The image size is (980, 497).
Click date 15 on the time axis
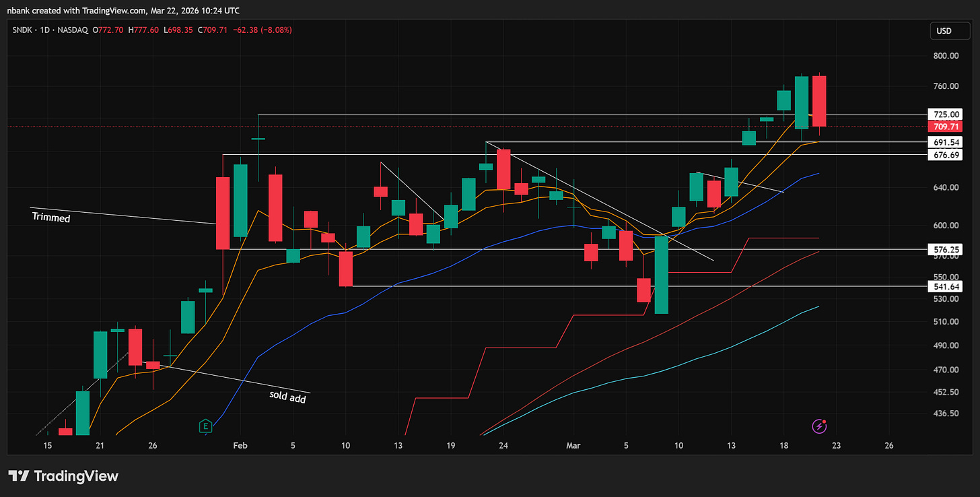[47, 446]
